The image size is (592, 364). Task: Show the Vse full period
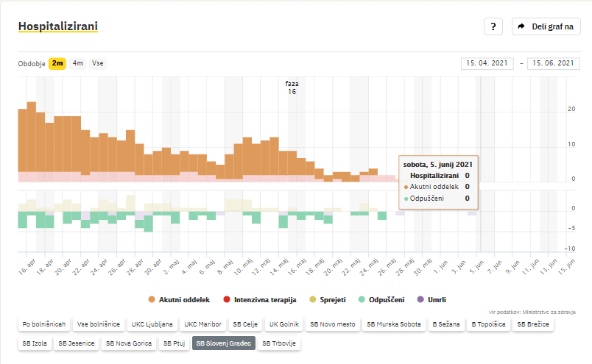[x=98, y=63]
